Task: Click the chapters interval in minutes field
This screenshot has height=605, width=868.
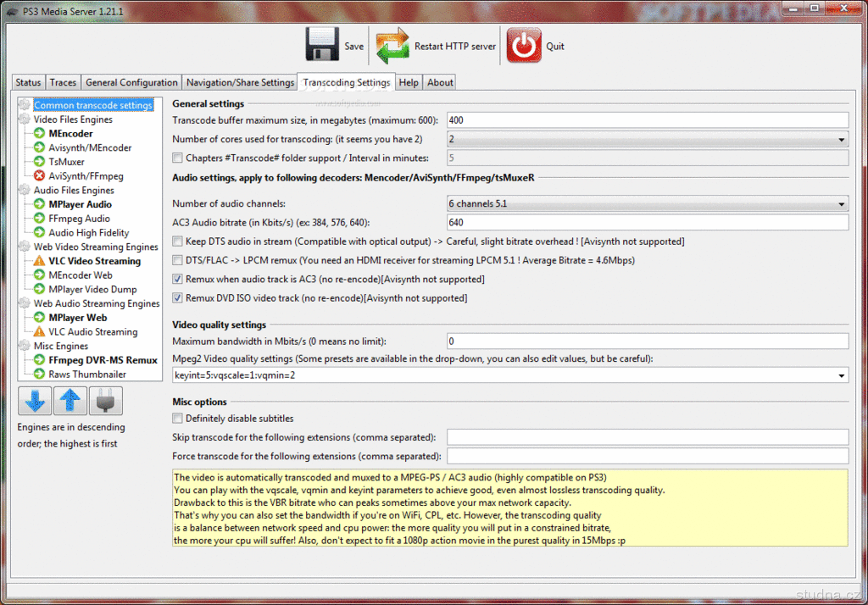Action: coord(648,158)
